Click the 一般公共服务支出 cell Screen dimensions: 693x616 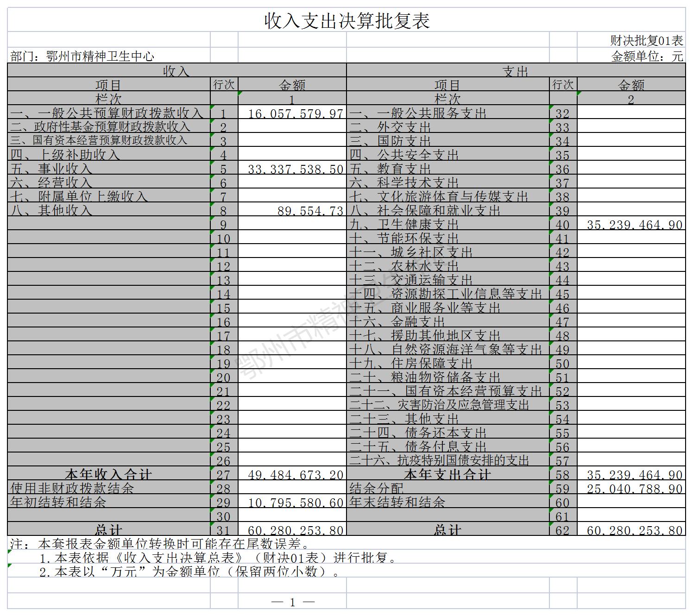point(448,113)
